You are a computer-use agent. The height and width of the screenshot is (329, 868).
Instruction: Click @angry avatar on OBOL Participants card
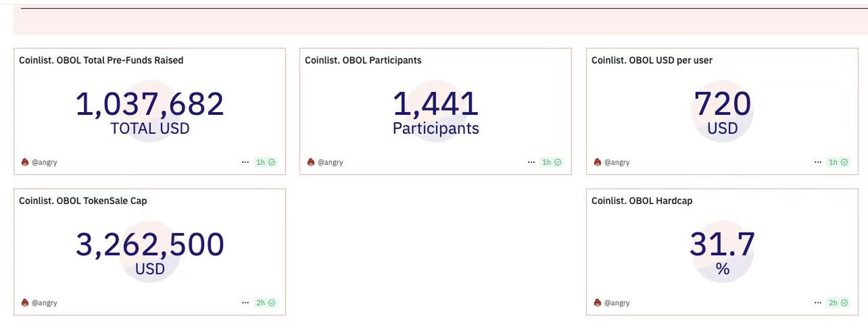coord(311,162)
